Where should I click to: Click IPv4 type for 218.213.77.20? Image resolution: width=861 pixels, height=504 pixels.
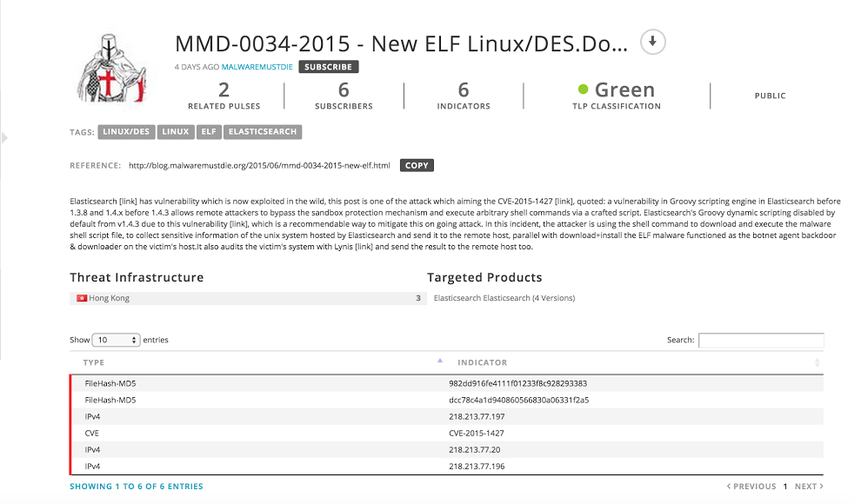(x=92, y=450)
